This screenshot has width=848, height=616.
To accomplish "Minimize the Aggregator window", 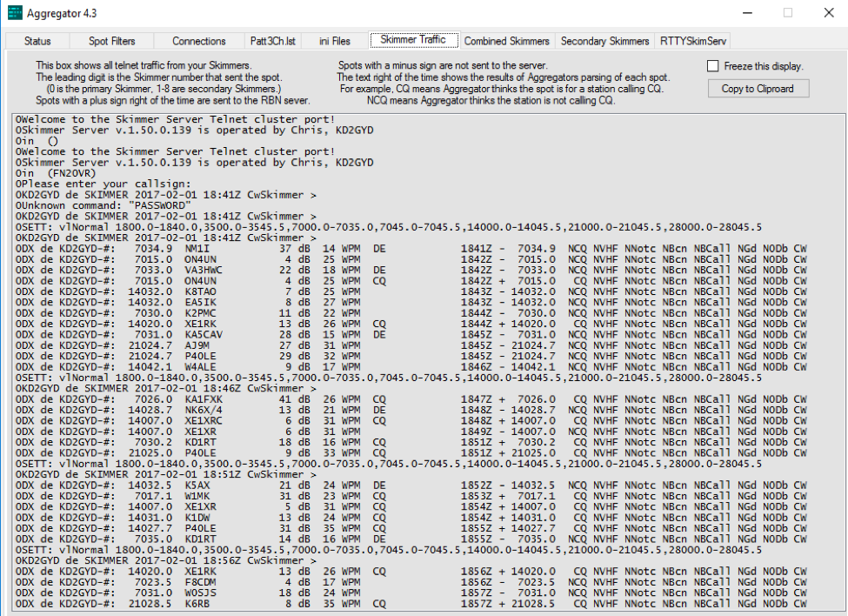I will [x=746, y=13].
